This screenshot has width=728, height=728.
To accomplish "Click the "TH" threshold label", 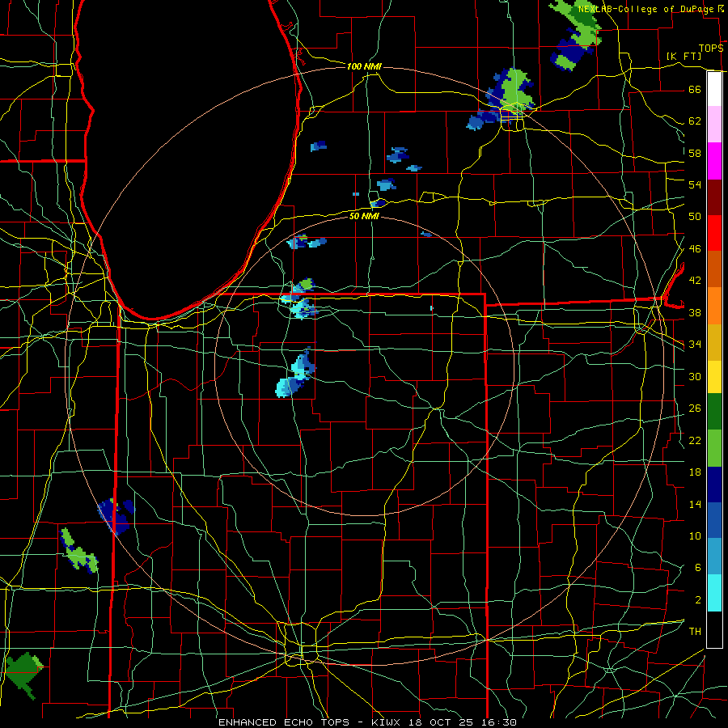I will pos(695,632).
